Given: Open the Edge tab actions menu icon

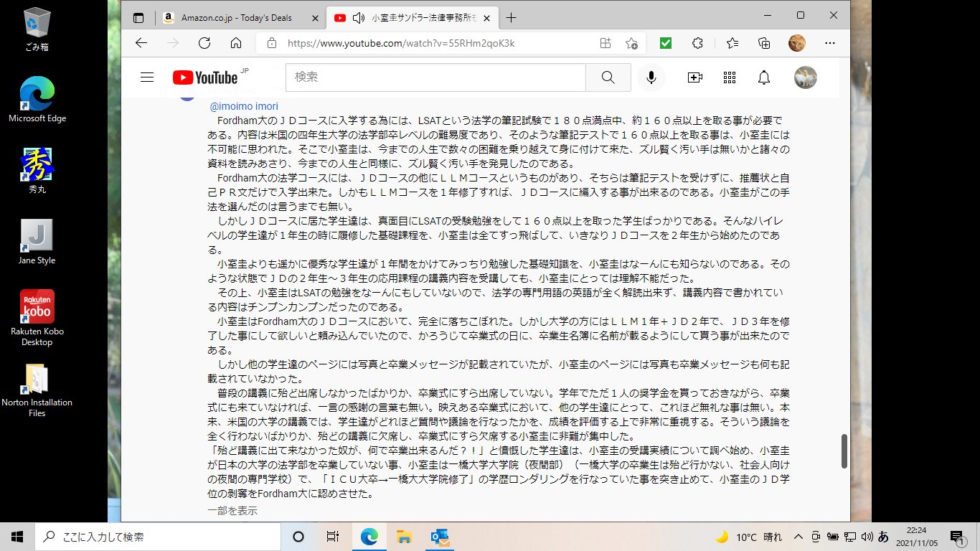Looking at the screenshot, I should [138, 18].
